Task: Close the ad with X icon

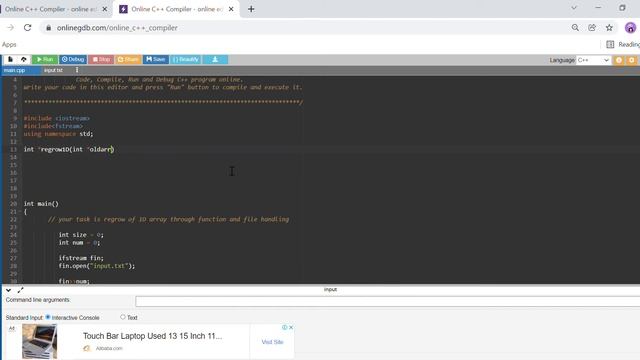Action: click(x=291, y=327)
